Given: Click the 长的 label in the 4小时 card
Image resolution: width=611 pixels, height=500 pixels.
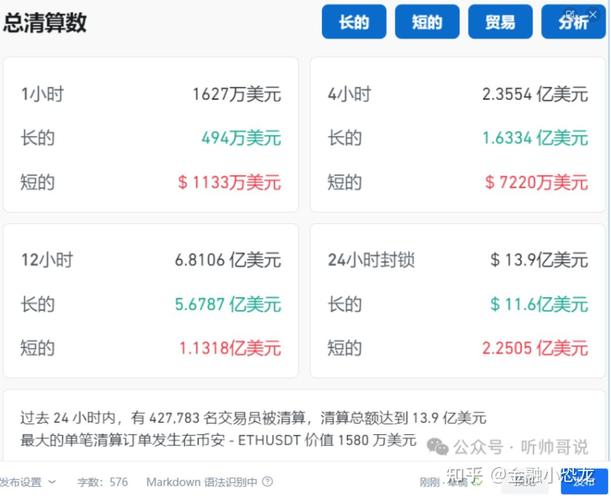Looking at the screenshot, I should pos(345,138).
